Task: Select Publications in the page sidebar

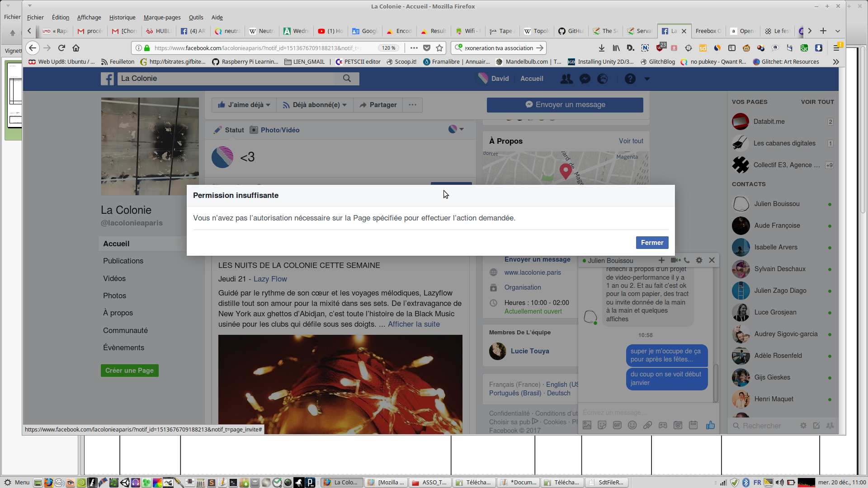Action: (x=123, y=261)
